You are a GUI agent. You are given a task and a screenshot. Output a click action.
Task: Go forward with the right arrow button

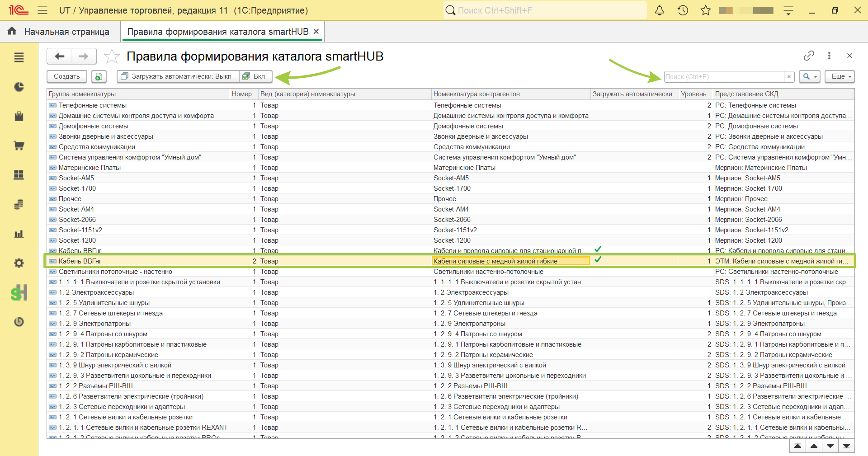click(x=84, y=56)
